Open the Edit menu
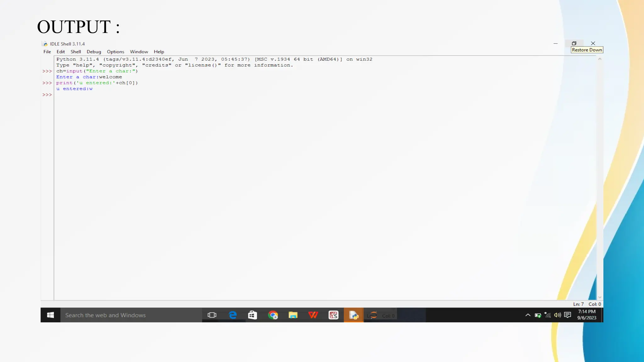This screenshot has width=644, height=362. (x=61, y=52)
